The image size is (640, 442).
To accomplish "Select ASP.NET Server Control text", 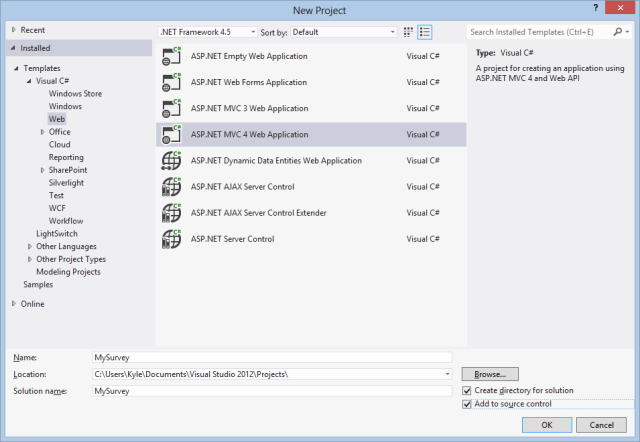I will (x=232, y=239).
